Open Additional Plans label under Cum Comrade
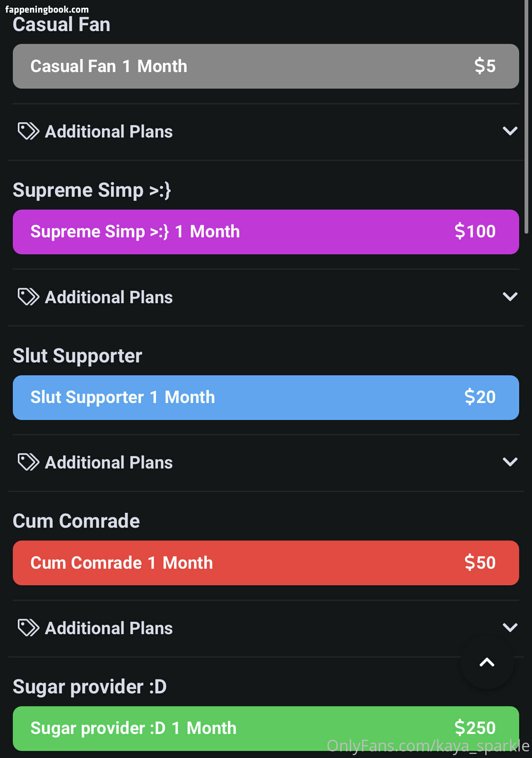This screenshot has height=758, width=532. (x=109, y=628)
